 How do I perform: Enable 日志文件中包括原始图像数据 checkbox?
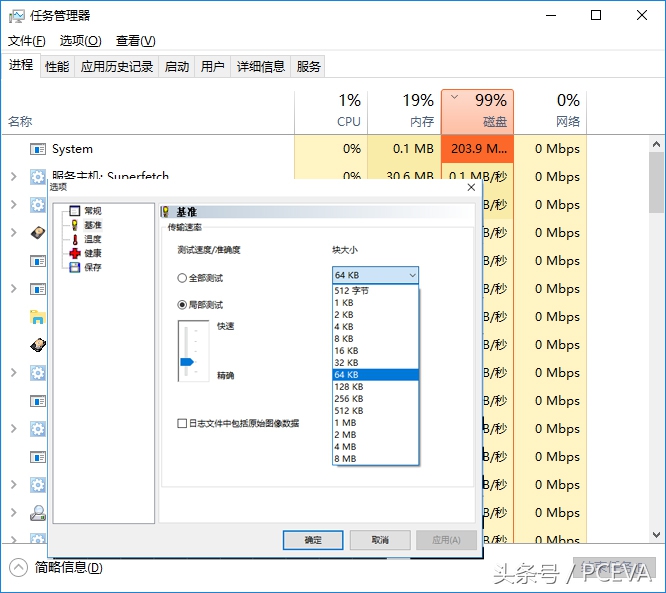(182, 423)
